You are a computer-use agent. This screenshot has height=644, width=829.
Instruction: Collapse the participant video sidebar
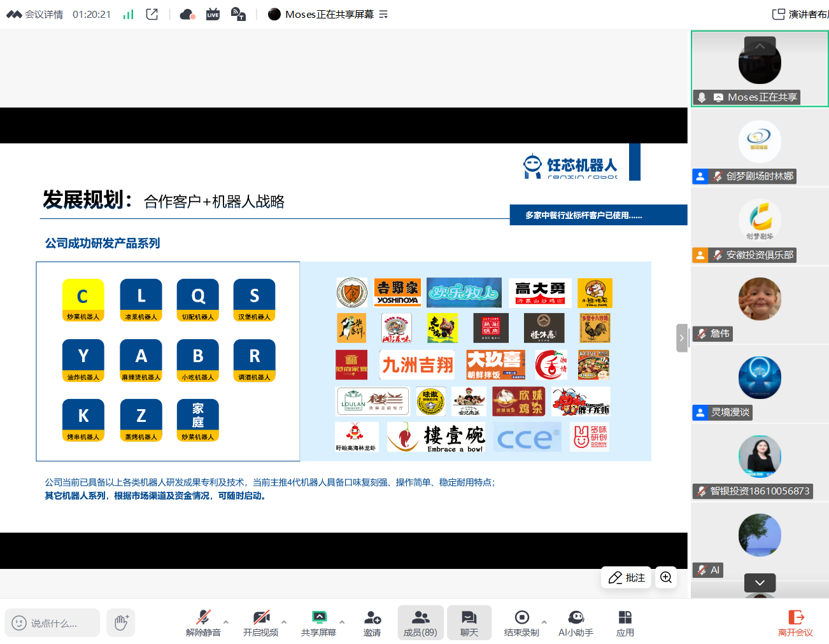[x=682, y=338]
